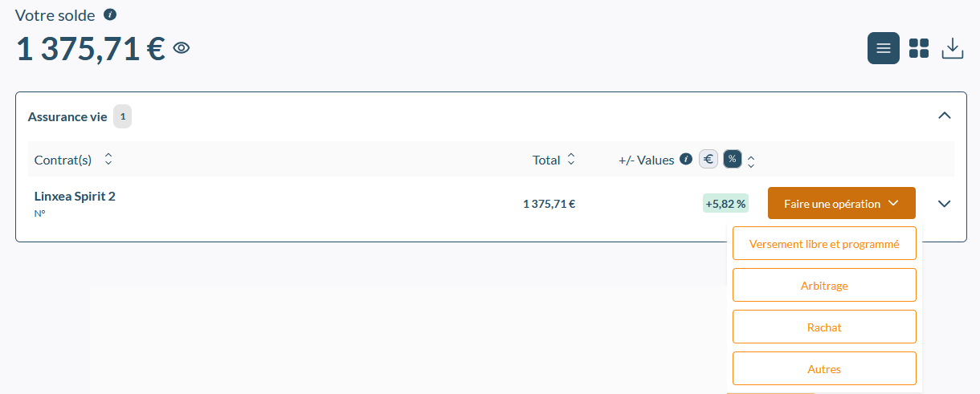The image size is (980, 394).
Task: Open the Linxea Spirit 2 contract name
Action: coord(75,196)
